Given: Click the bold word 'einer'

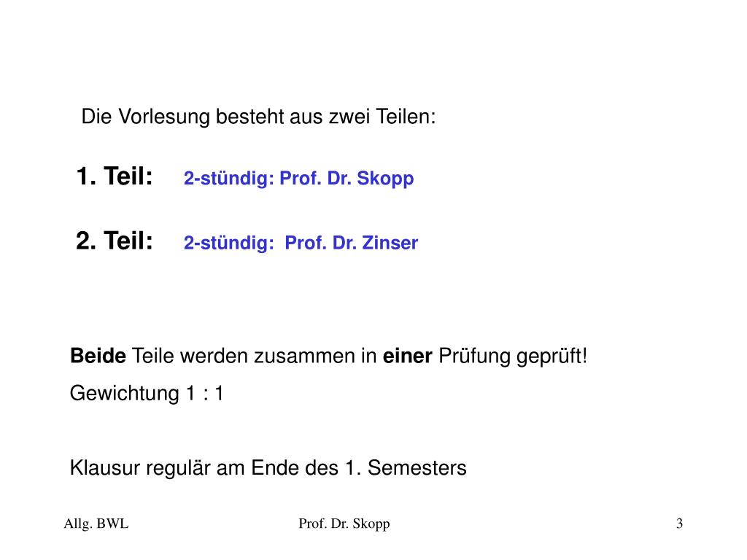Looking at the screenshot, I should [x=407, y=356].
